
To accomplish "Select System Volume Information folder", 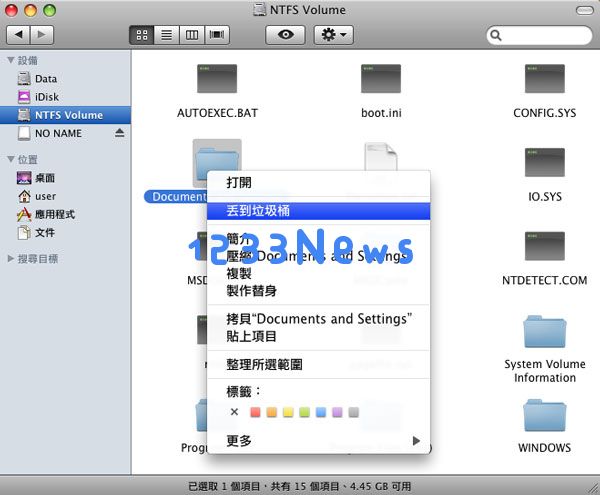I will (x=545, y=331).
